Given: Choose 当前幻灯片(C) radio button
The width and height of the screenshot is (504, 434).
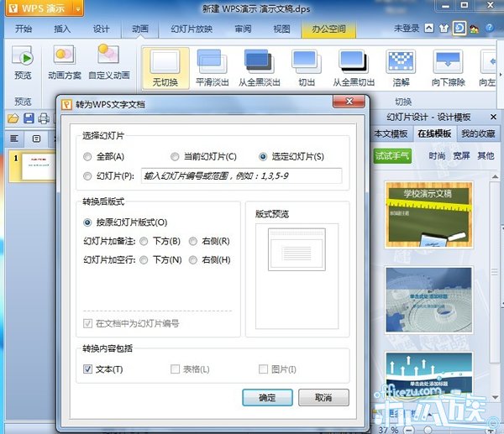Looking at the screenshot, I should pyautogui.click(x=175, y=157).
